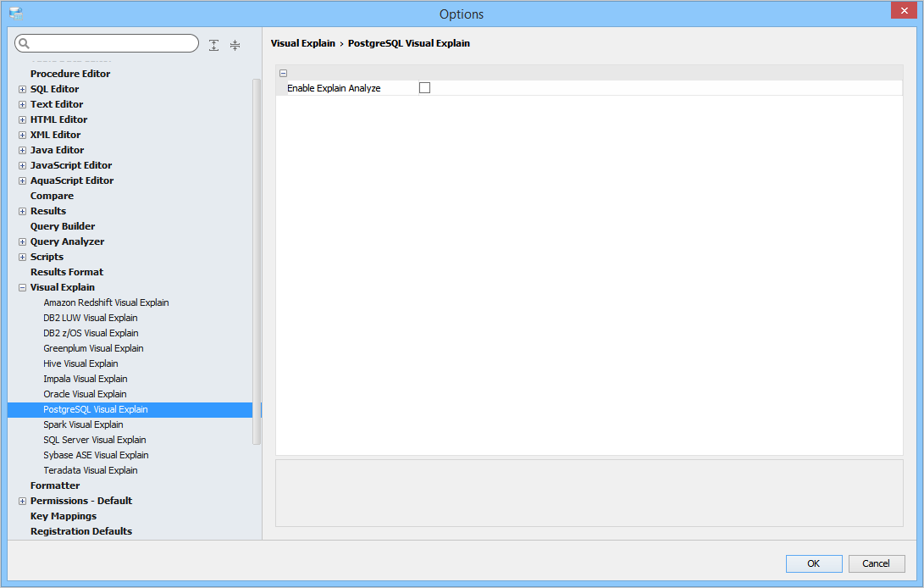The image size is (924, 588).
Task: Expand the XML Editor node
Action: point(22,135)
